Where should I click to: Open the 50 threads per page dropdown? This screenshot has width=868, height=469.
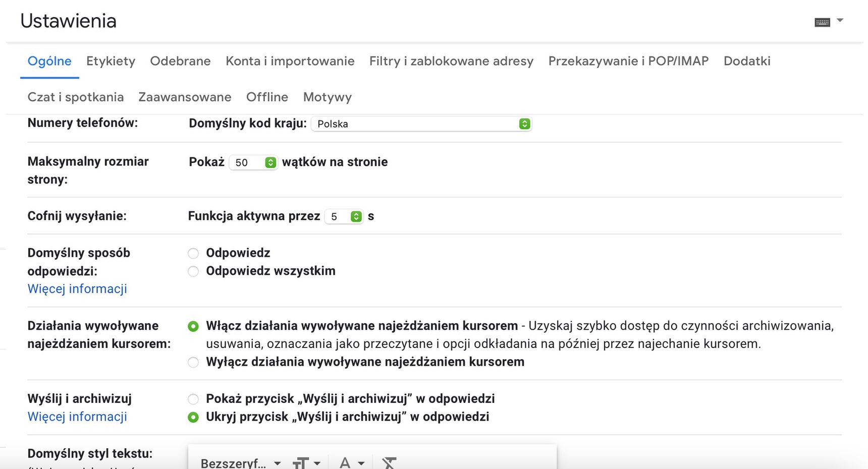pyautogui.click(x=253, y=162)
